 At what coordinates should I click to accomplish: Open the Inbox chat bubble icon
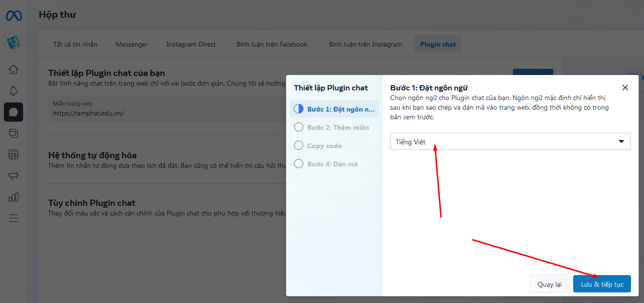click(13, 112)
